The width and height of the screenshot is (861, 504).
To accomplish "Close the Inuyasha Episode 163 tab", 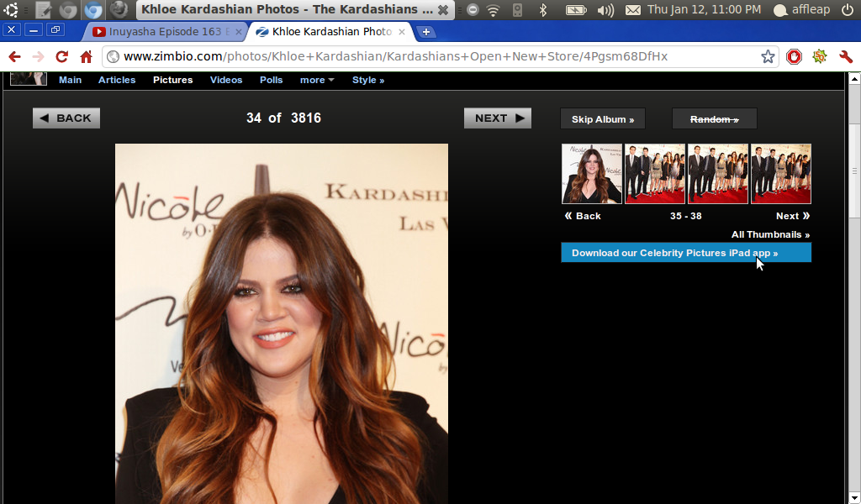I will pyautogui.click(x=238, y=32).
